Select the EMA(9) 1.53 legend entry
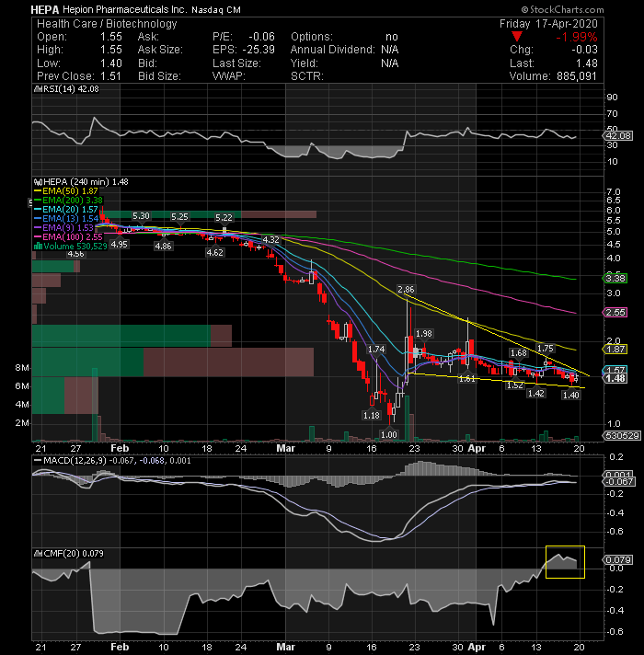644x655 pixels. (63, 227)
